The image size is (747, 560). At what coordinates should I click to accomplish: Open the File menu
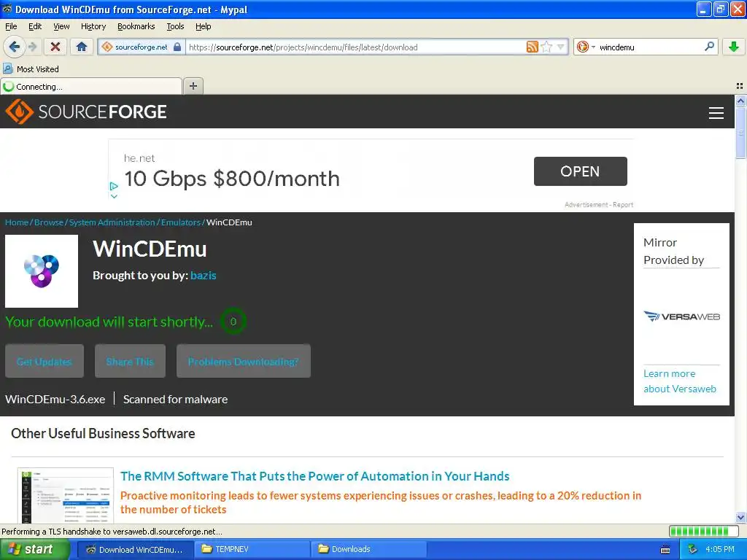click(x=11, y=26)
